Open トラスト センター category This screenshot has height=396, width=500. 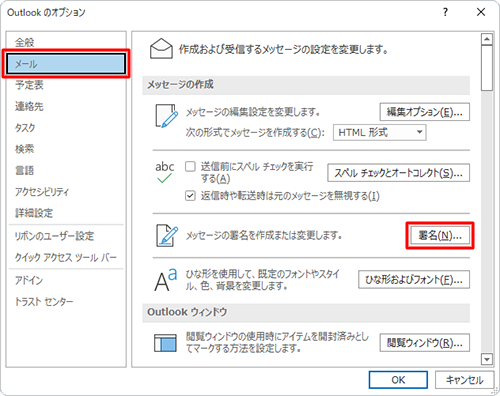click(66, 302)
